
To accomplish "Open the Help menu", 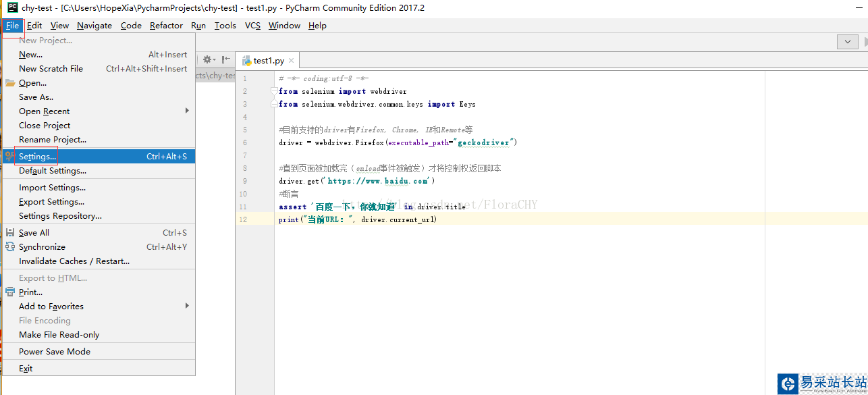I will click(x=317, y=26).
